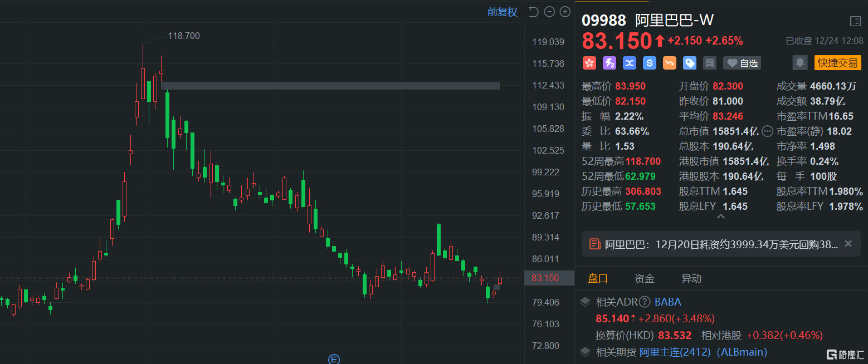Open the price alert bell icon
The image size is (868, 364).
tap(800, 62)
